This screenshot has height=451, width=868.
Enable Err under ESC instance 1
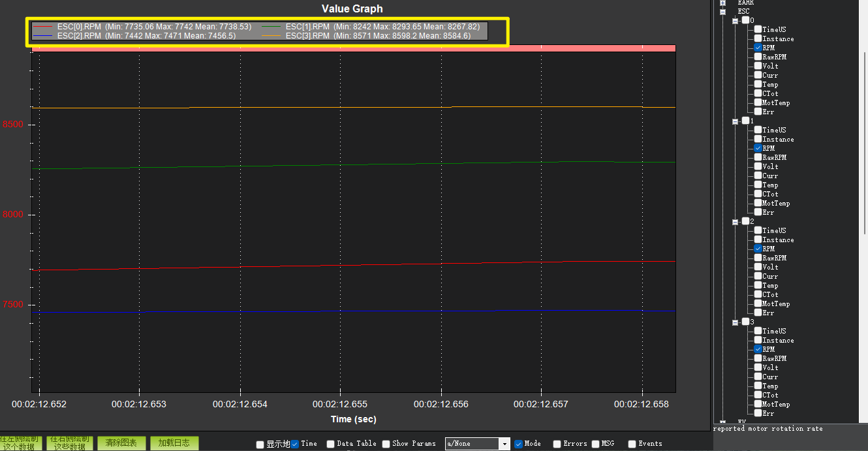point(758,212)
